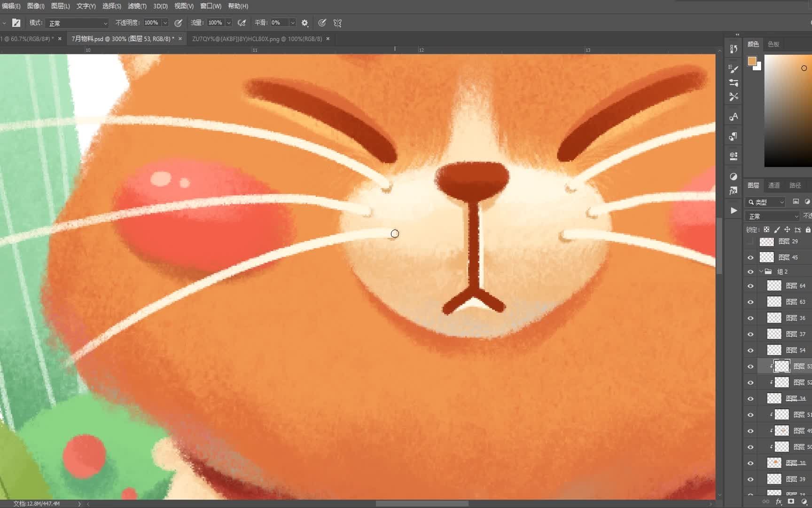This screenshot has height=508, width=812.
Task: Collapse group 组 2 chevron
Action: pos(761,271)
